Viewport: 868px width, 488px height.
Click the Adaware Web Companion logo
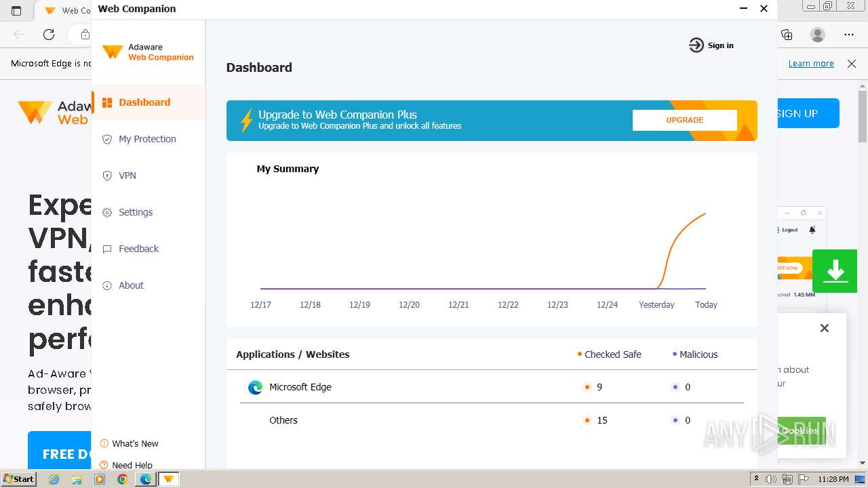point(148,52)
